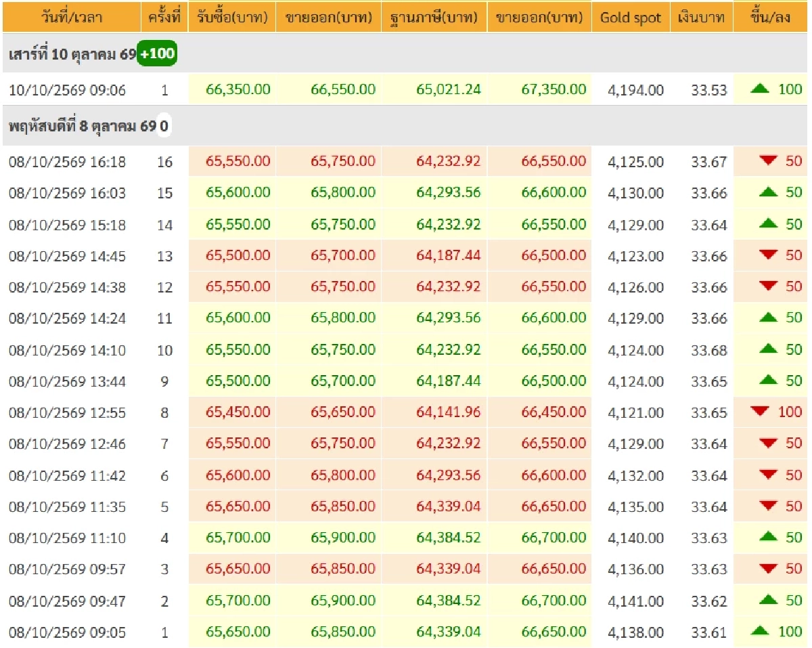Click the เงินบาท column header
812x648 pixels.
click(x=702, y=17)
